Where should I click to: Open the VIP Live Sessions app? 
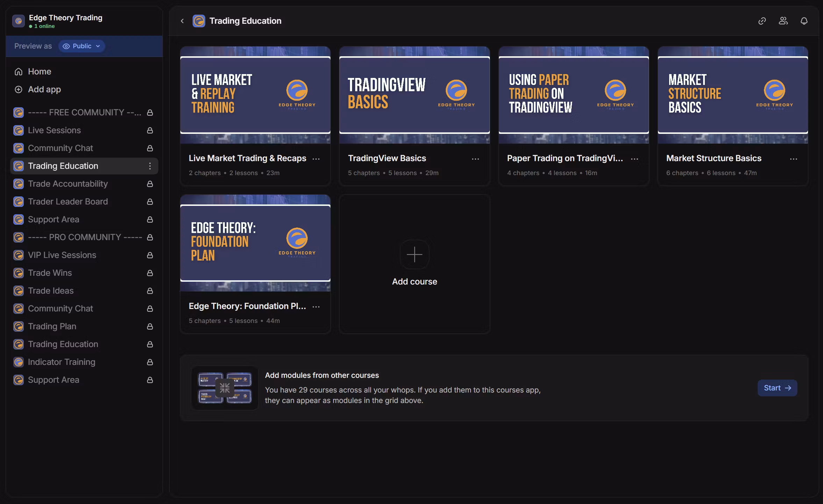(84, 255)
